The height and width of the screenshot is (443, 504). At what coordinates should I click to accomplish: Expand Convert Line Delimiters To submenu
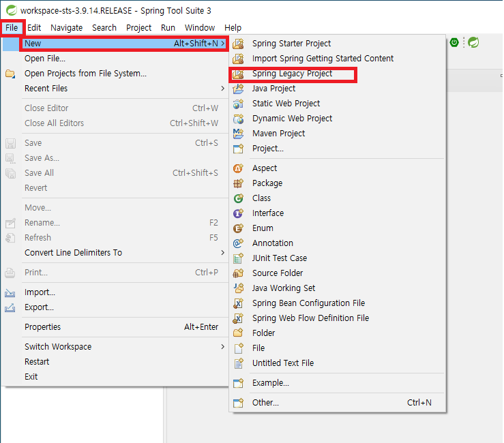click(x=223, y=253)
